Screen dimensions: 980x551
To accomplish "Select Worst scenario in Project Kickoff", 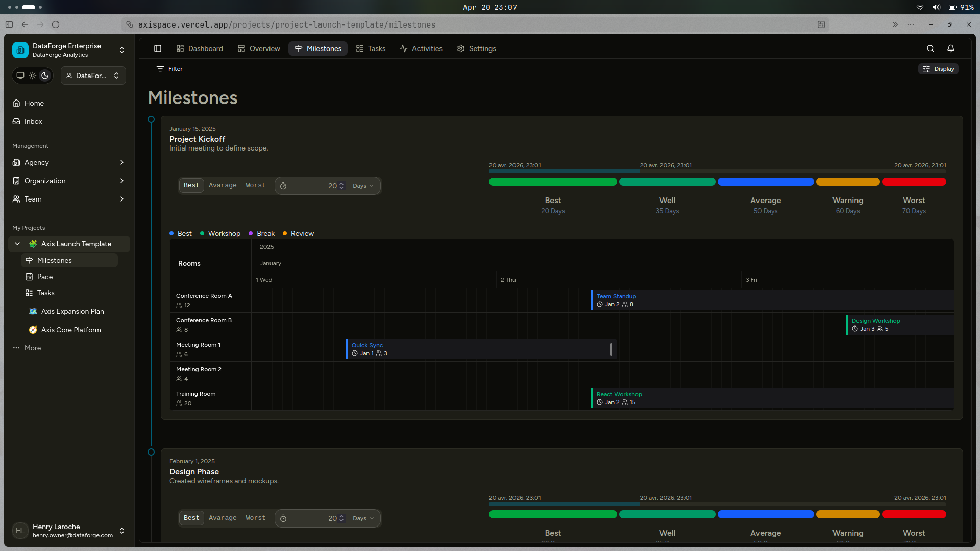I will tap(255, 185).
